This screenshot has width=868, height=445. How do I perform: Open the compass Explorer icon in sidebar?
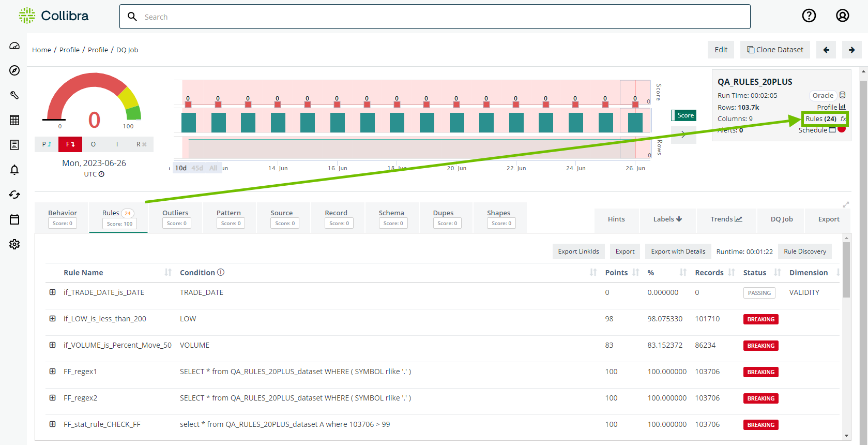(14, 70)
